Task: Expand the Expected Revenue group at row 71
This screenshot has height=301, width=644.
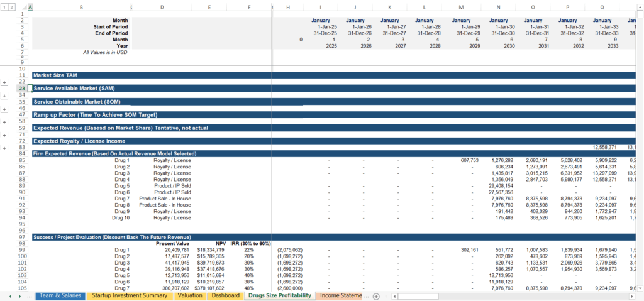Action: pyautogui.click(x=5, y=134)
